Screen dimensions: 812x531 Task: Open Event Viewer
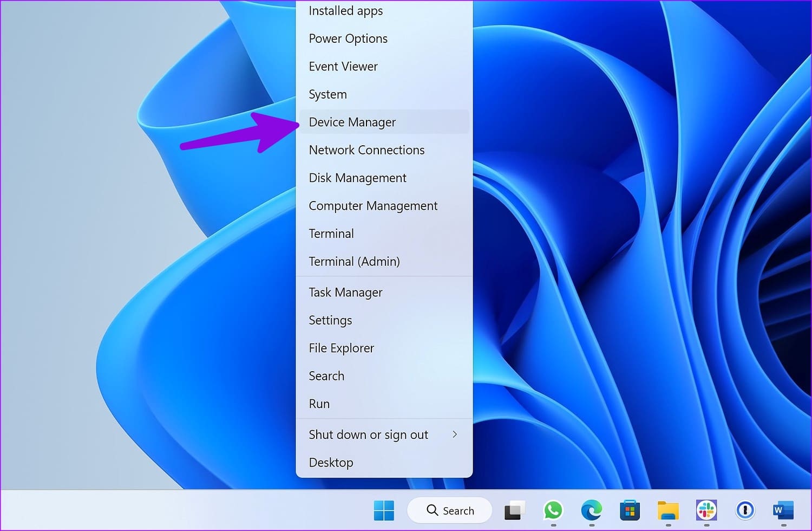tap(343, 66)
